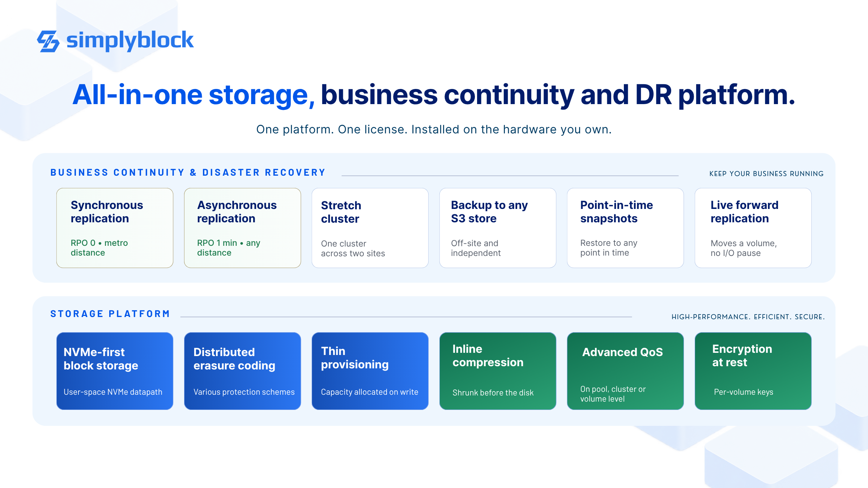Open the Encryption at rest card
The image size is (868, 488).
pos(753,371)
